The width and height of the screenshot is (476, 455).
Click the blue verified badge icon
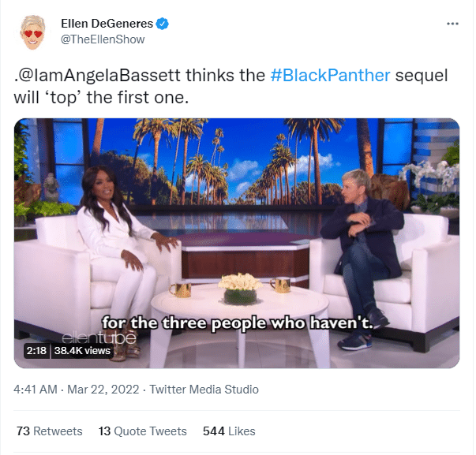163,24
